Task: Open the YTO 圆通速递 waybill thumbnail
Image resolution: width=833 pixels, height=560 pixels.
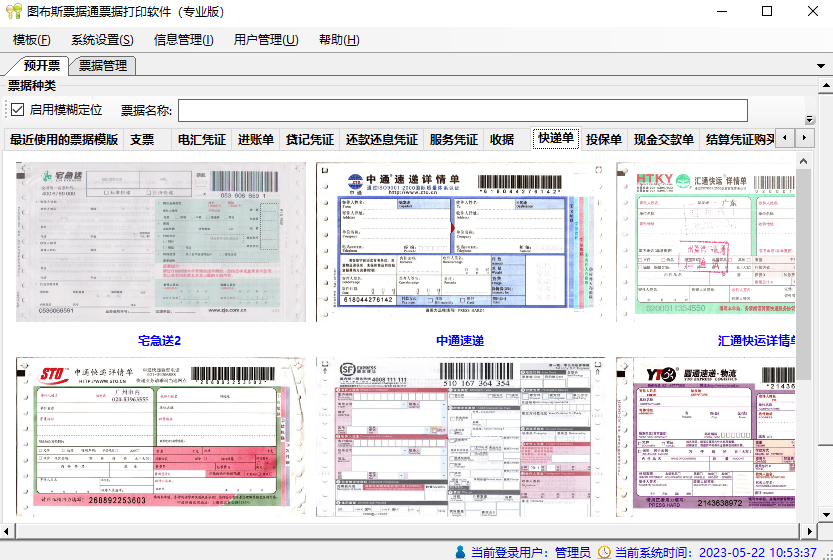Action: pos(706,437)
